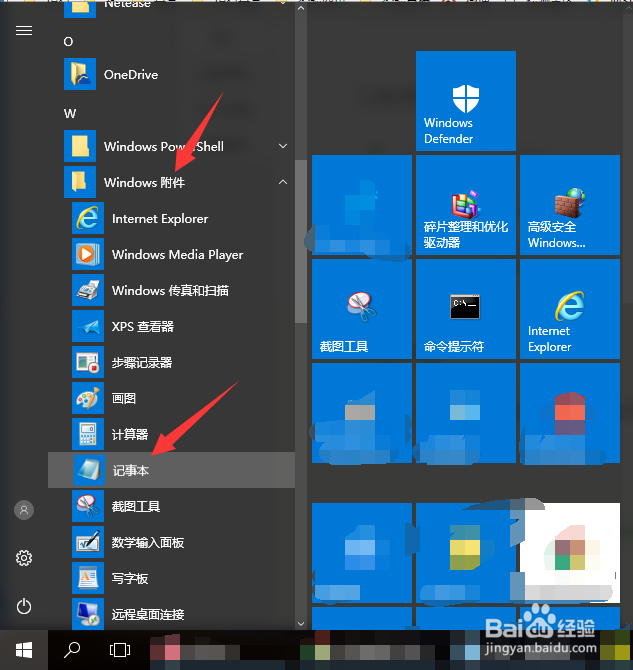
Task: Select the 记事本 text label
Action: coord(131,470)
